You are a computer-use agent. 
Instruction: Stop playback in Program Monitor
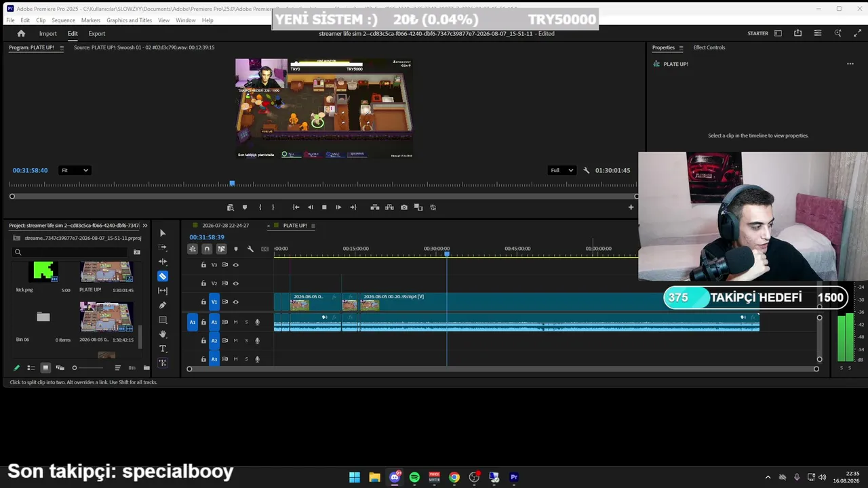coord(324,207)
